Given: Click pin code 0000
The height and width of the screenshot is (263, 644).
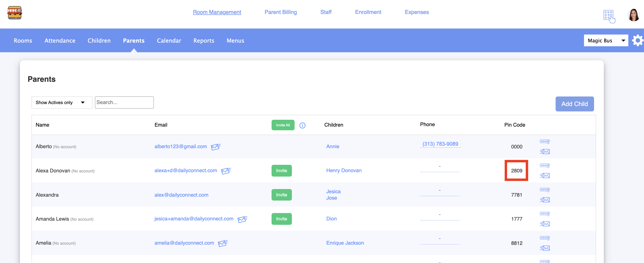Looking at the screenshot, I should [x=516, y=147].
